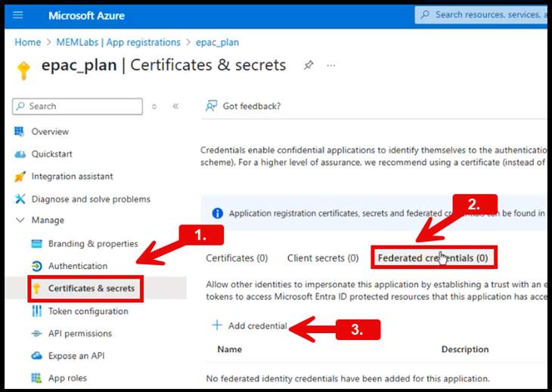This screenshot has height=392, width=552.
Task: Click the Expose an API cloud icon
Action: coord(36,356)
